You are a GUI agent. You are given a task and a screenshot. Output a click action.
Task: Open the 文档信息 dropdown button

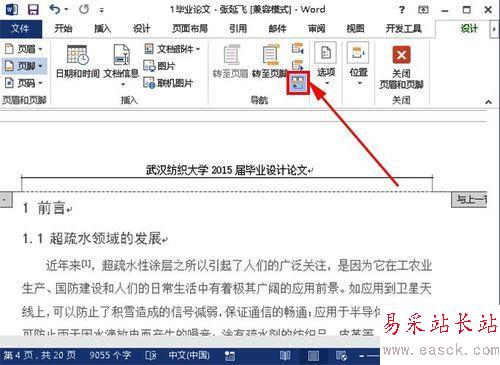tap(121, 65)
